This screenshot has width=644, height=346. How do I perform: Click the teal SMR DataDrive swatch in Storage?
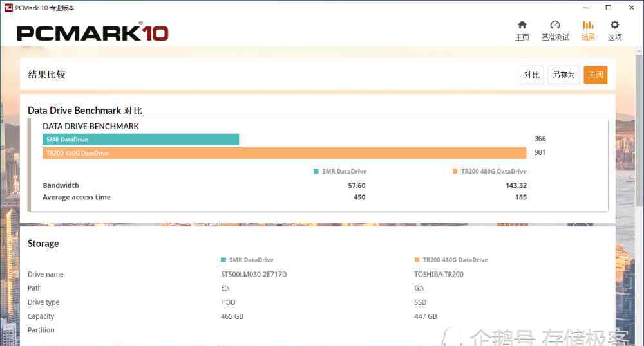click(x=223, y=260)
